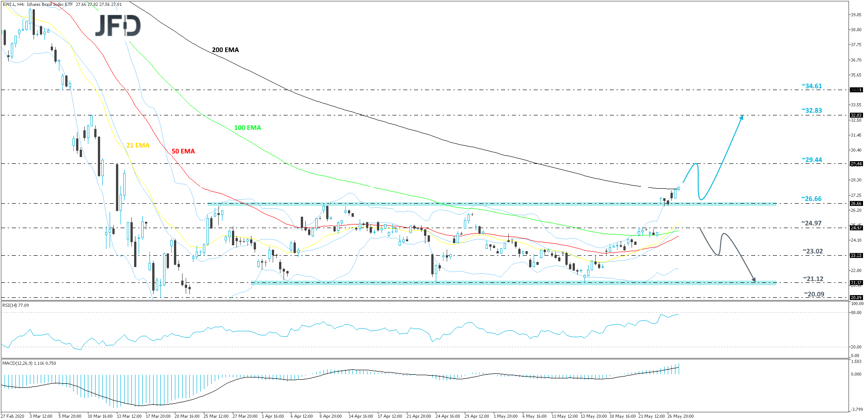Click 30.40 on the price axis
The height and width of the screenshot is (420, 868).
click(x=856, y=150)
